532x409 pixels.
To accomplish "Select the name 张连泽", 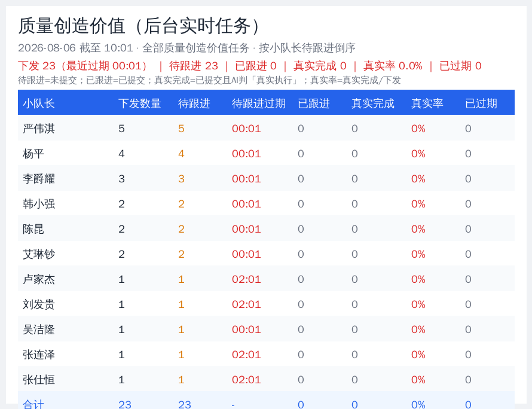I will (x=39, y=355).
